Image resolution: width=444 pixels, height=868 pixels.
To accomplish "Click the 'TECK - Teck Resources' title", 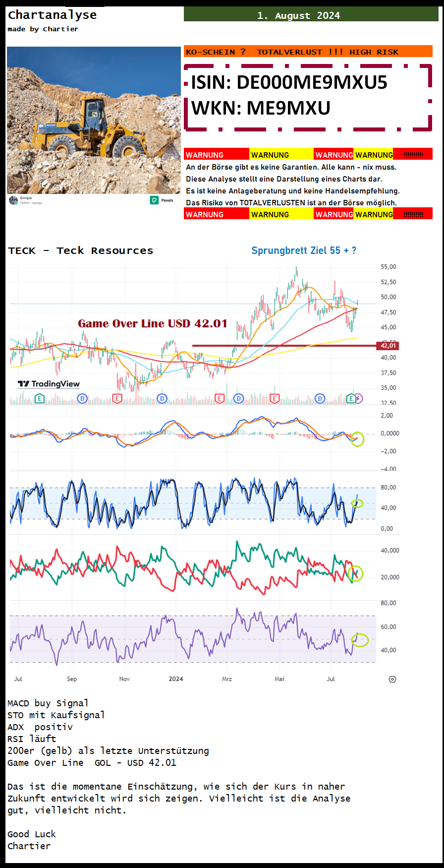I will click(81, 250).
